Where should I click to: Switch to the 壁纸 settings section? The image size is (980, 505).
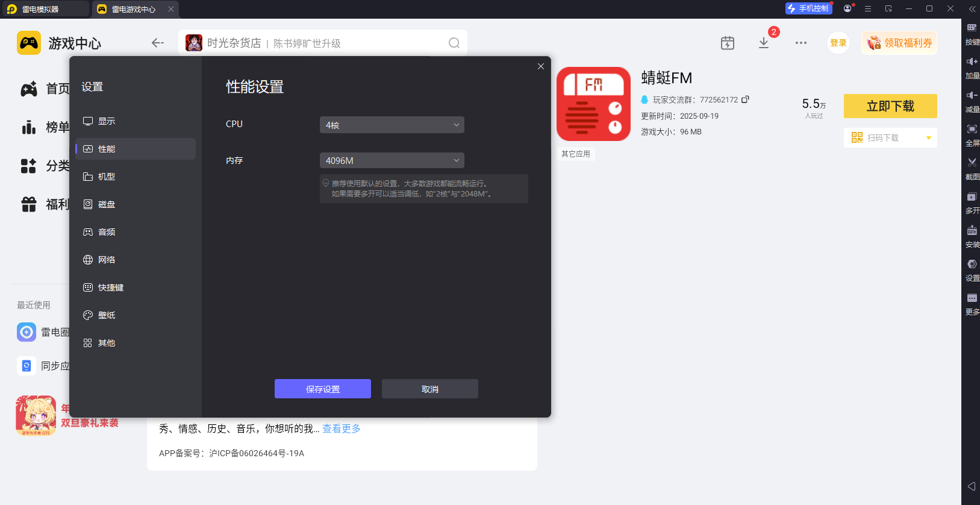pyautogui.click(x=136, y=315)
